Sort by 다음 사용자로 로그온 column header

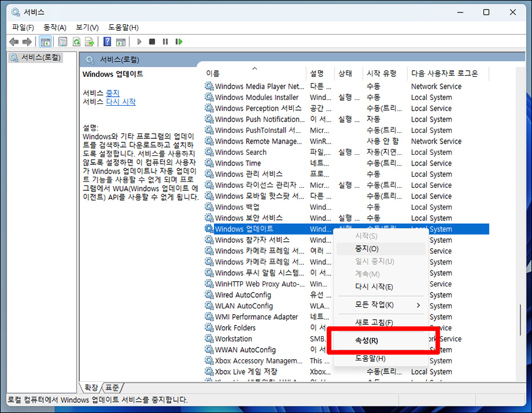(x=448, y=73)
